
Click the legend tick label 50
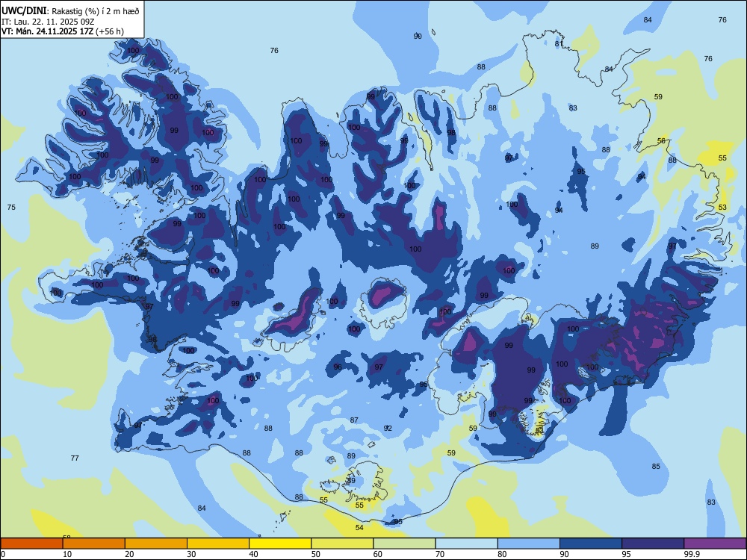click(316, 554)
